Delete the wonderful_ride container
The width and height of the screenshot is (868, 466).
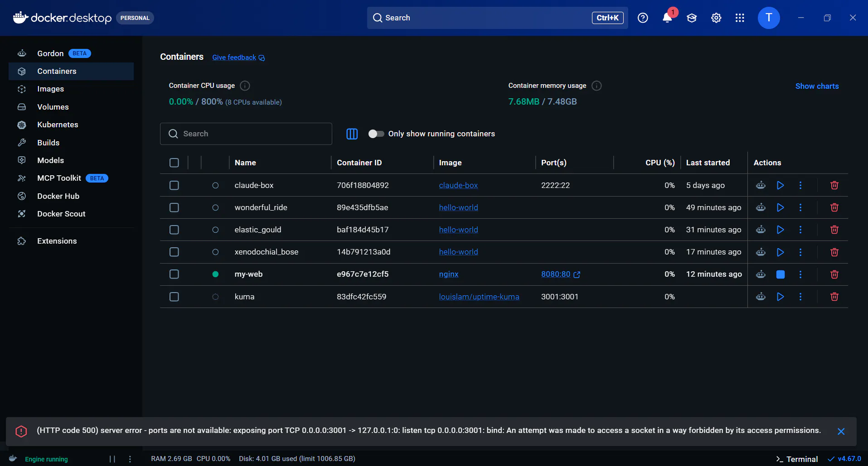(834, 207)
